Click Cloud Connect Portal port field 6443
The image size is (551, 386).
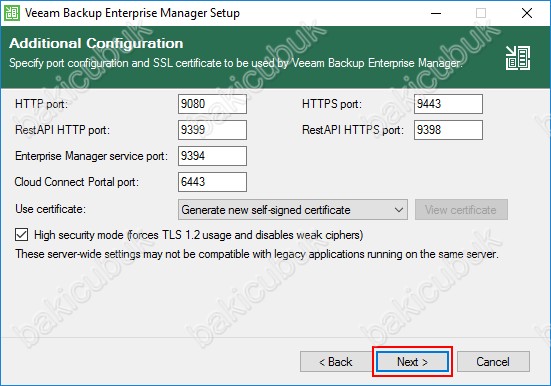(212, 182)
